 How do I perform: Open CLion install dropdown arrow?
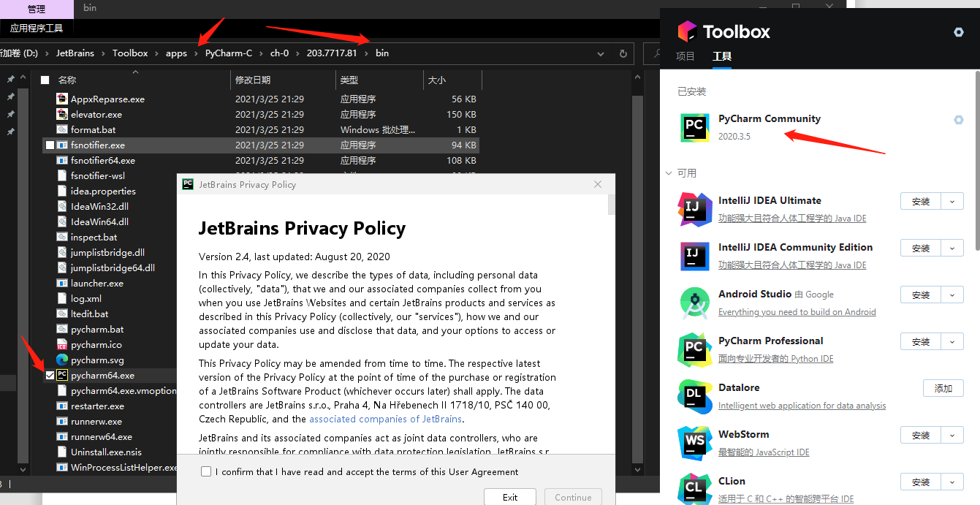(x=951, y=482)
